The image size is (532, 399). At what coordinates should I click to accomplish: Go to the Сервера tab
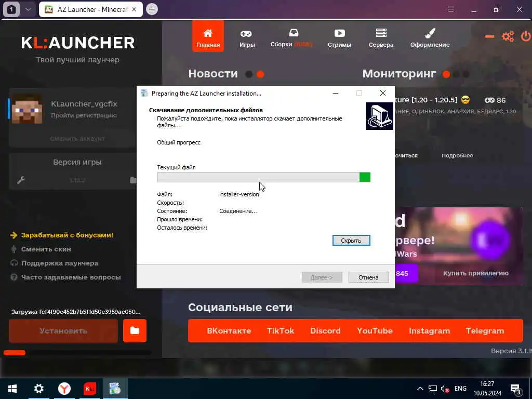[381, 38]
